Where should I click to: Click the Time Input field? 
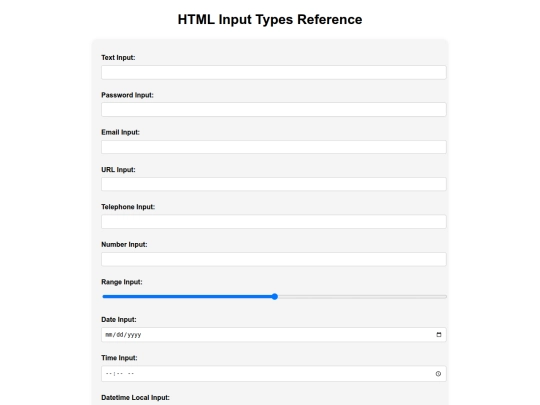pyautogui.click(x=274, y=374)
